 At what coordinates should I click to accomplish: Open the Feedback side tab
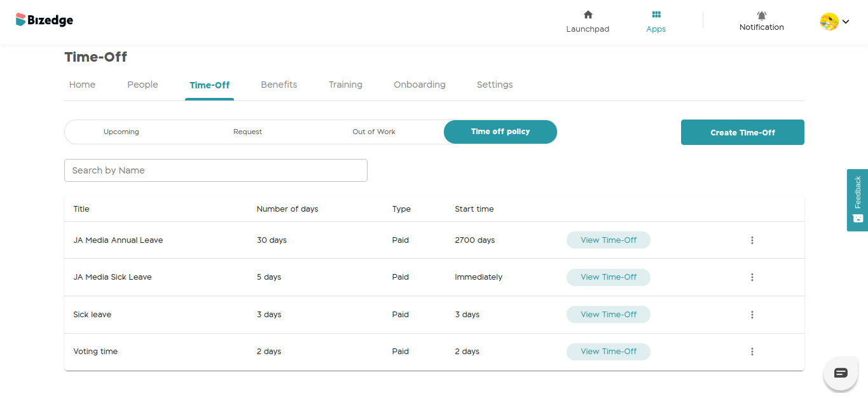pyautogui.click(x=857, y=200)
